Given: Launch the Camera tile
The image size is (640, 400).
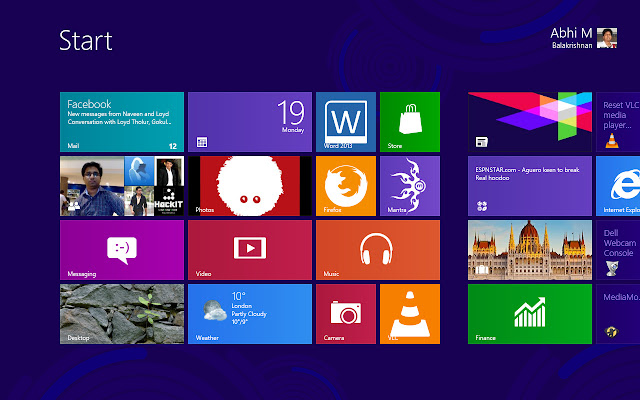Looking at the screenshot, I should (346, 314).
